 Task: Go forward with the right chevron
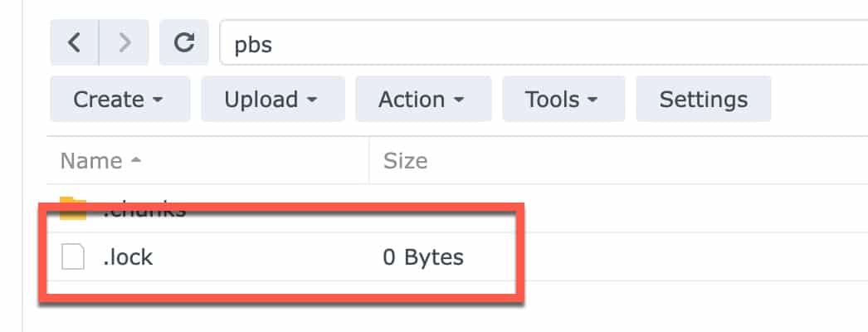124,42
